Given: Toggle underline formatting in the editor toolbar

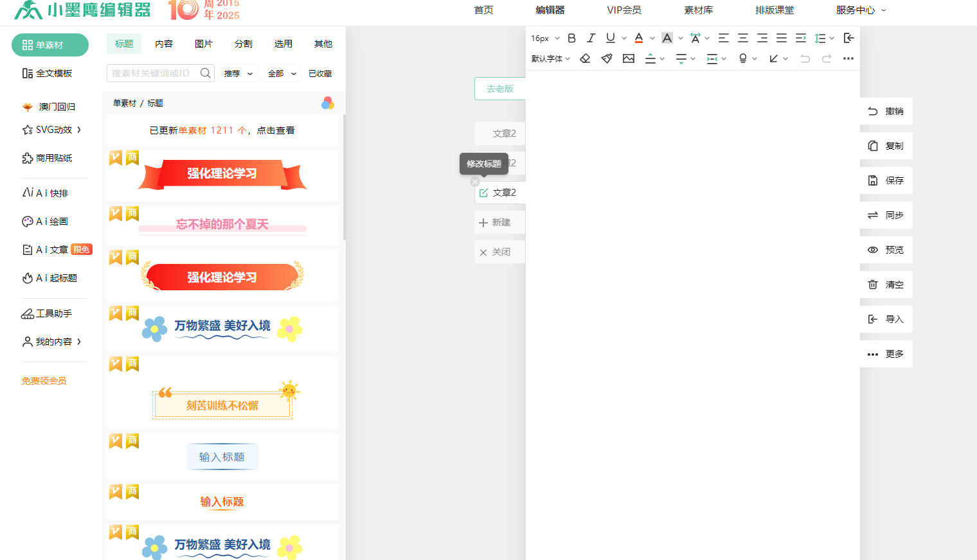Looking at the screenshot, I should pyautogui.click(x=611, y=39).
